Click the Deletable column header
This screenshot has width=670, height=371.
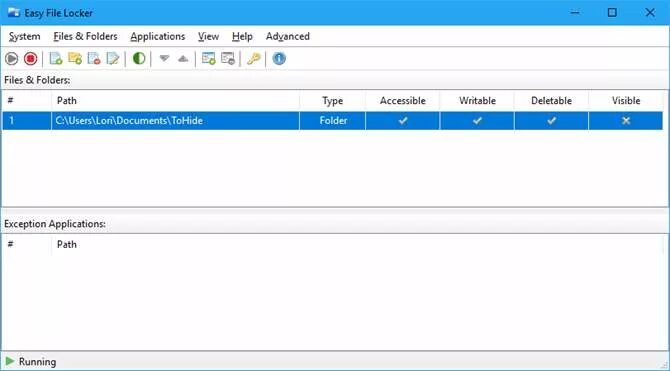click(551, 101)
